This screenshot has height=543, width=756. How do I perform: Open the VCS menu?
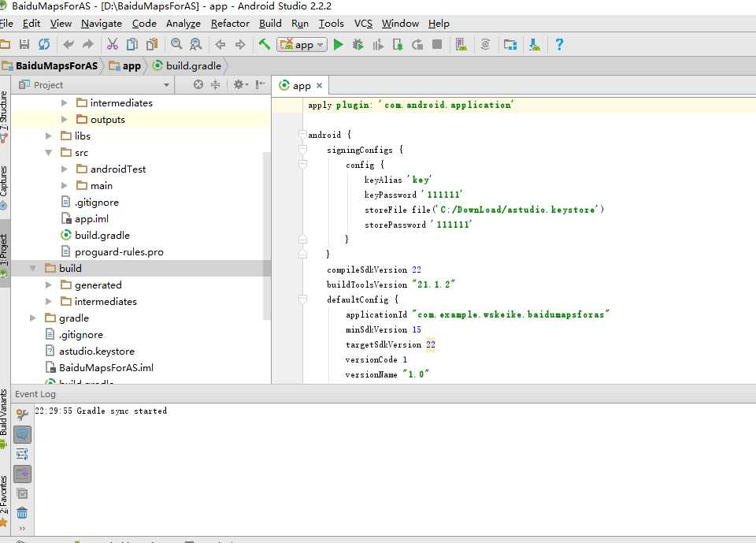point(363,23)
